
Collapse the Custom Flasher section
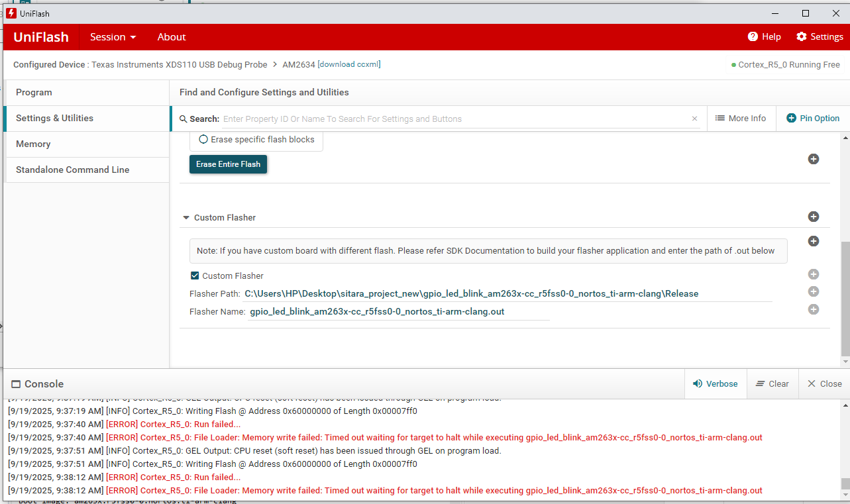186,217
